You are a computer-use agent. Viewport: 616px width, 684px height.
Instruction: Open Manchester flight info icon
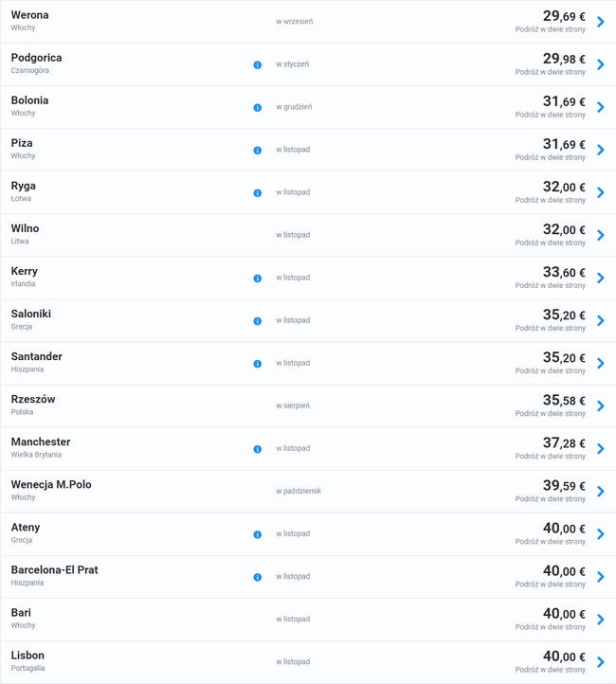coord(257,448)
